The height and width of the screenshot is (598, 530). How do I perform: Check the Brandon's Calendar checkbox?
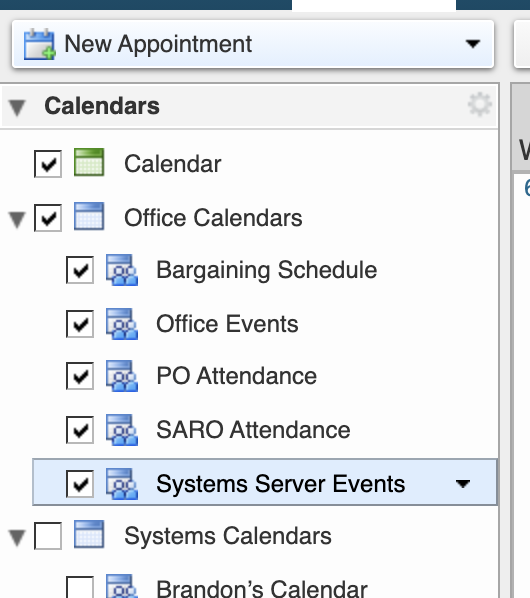pyautogui.click(x=80, y=587)
